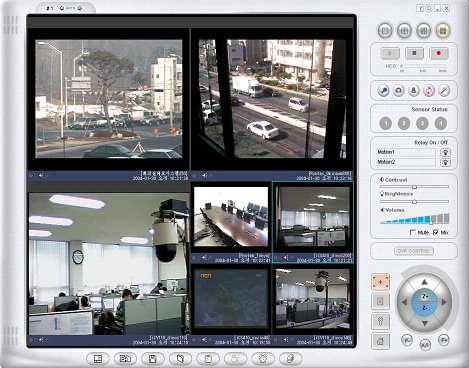Screen dimensions: 469x368
Task: Enable the Mute checkbox
Action: click(x=413, y=233)
